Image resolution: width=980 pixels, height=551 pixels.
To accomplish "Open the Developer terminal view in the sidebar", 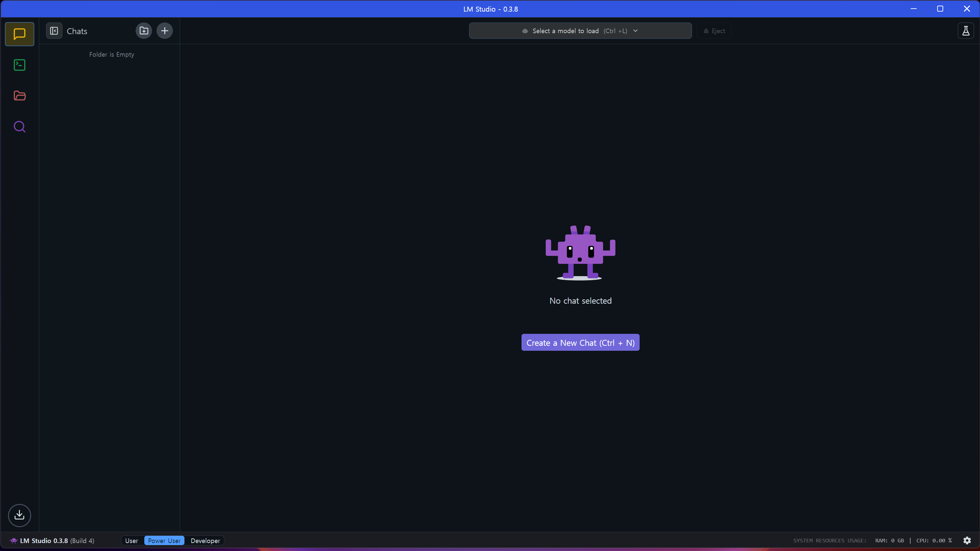I will [19, 65].
